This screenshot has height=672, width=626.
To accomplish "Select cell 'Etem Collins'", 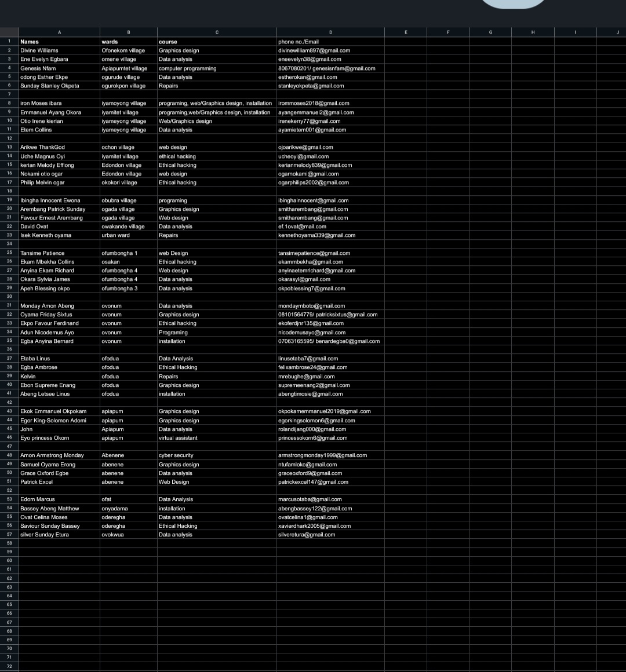I will pyautogui.click(x=59, y=130).
